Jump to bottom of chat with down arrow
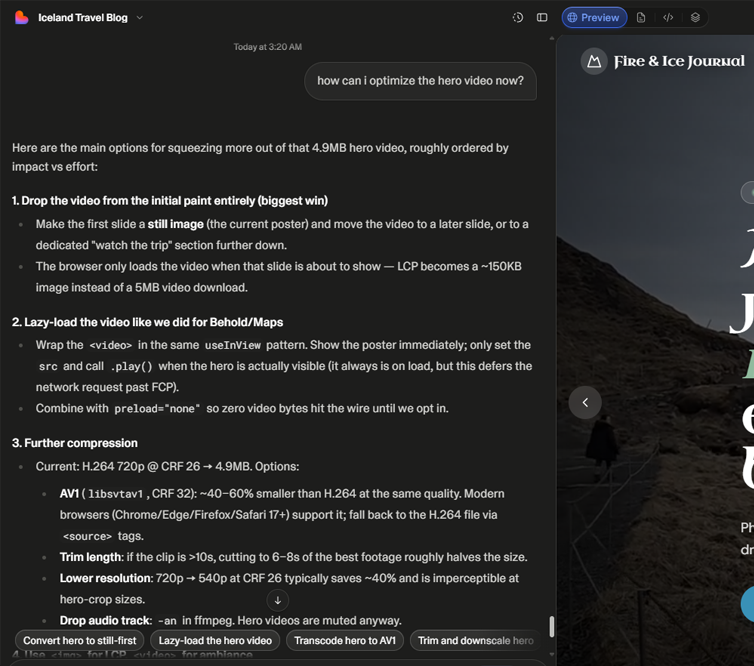Screen dimensions: 754x666 point(277,600)
